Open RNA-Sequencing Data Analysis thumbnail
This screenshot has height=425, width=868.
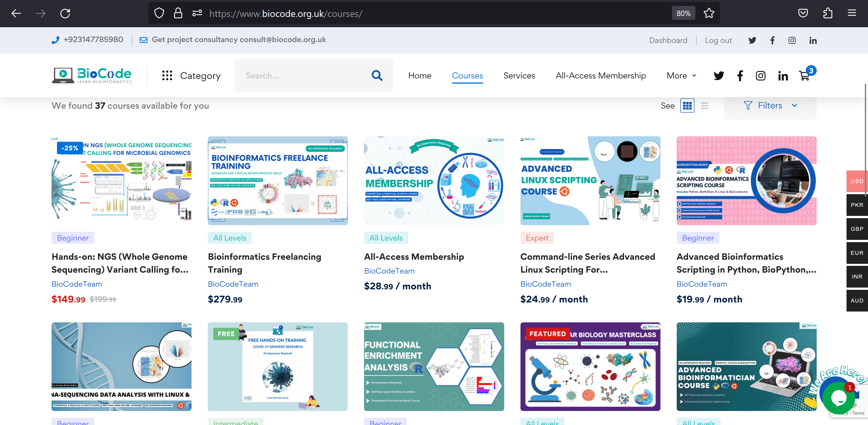point(121,367)
